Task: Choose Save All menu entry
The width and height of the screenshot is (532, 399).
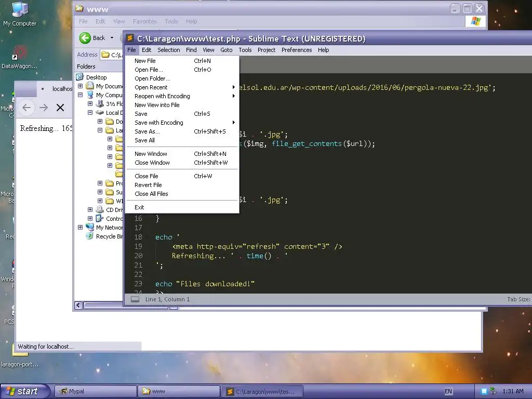Action: pos(182,140)
